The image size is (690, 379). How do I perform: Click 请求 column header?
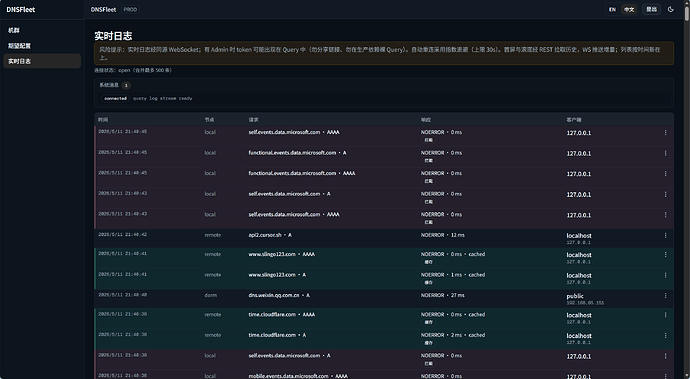[253, 120]
